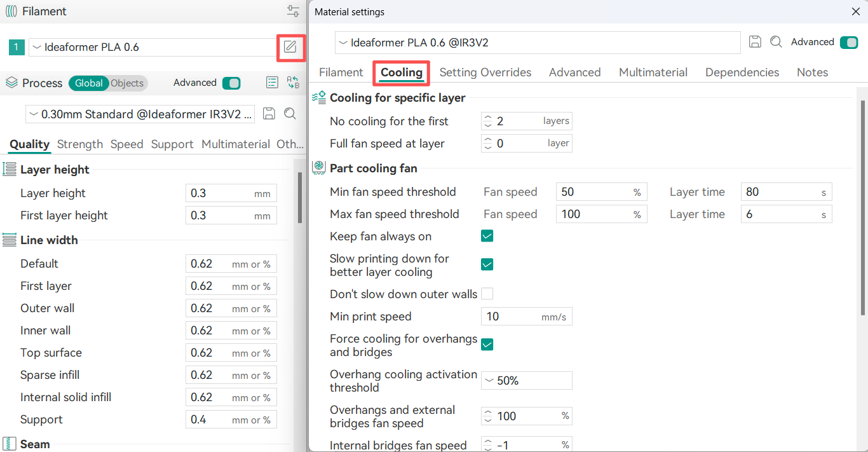Open the Overhang cooling activation threshold dropdown
Viewport: 868px width, 452px height.
coord(527,381)
